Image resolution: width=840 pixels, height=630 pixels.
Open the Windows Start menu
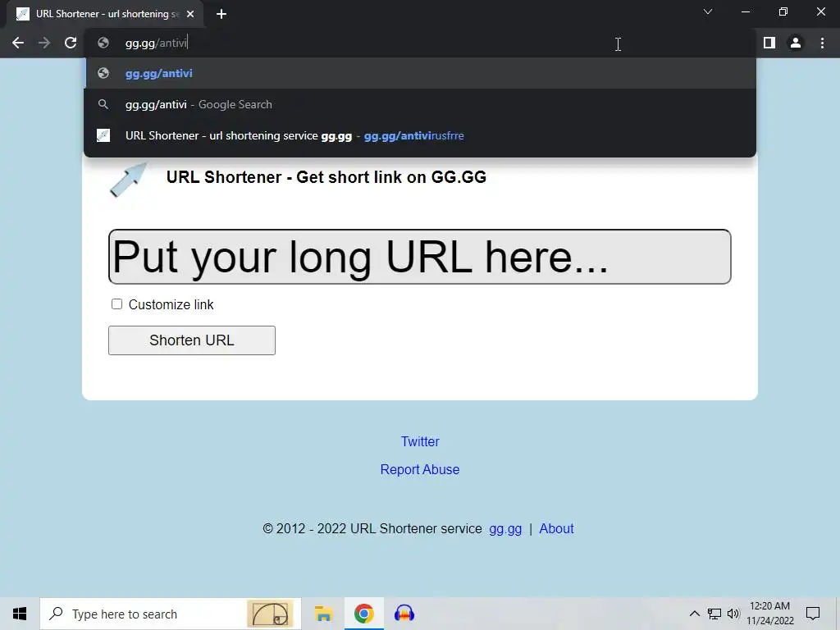[20, 614]
